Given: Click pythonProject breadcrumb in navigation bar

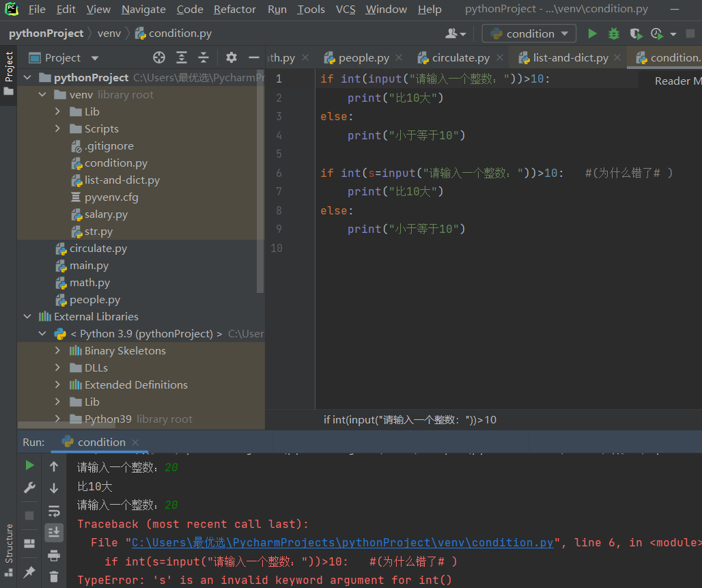Looking at the screenshot, I should pyautogui.click(x=46, y=33).
